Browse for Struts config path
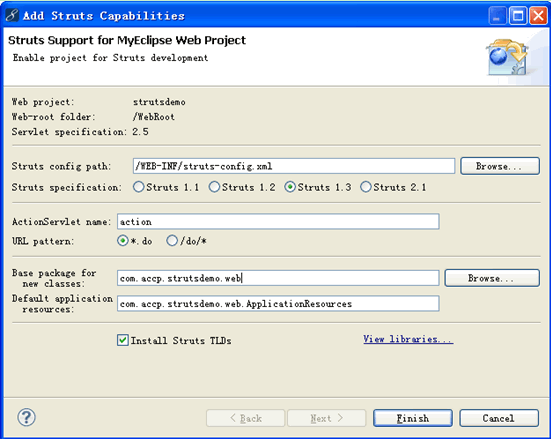The width and height of the screenshot is (551, 439). tap(500, 166)
